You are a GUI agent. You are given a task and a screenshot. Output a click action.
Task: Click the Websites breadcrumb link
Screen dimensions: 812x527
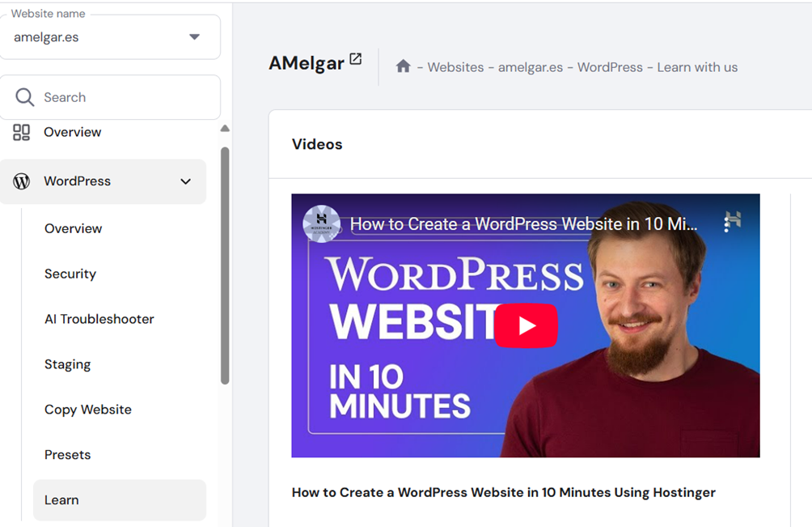(x=455, y=67)
